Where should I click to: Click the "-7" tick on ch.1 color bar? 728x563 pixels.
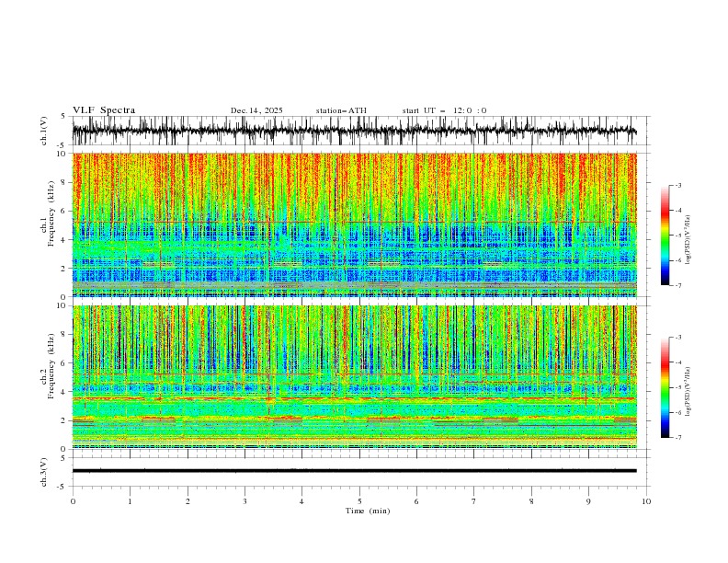[x=678, y=285]
